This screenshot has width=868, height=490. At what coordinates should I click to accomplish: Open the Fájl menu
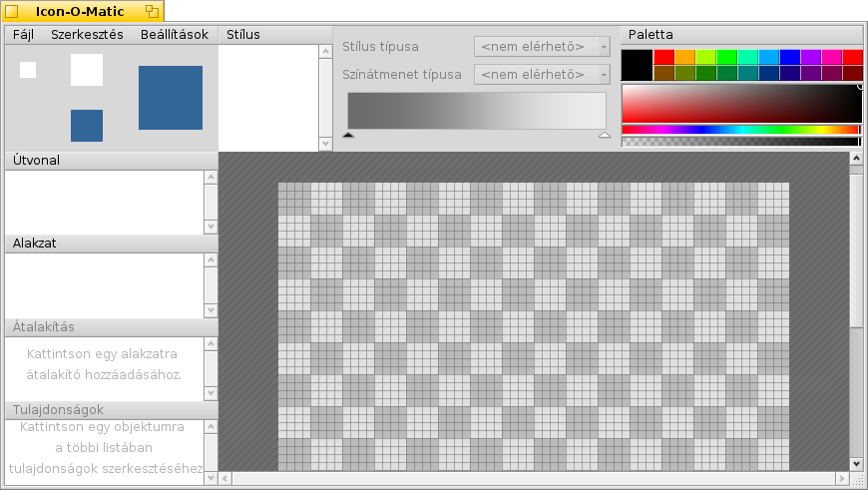(x=22, y=34)
